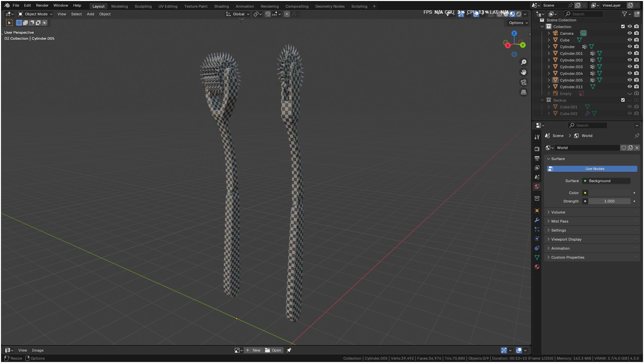Hide Cylinder.003 with its eye icon

[x=630, y=67]
